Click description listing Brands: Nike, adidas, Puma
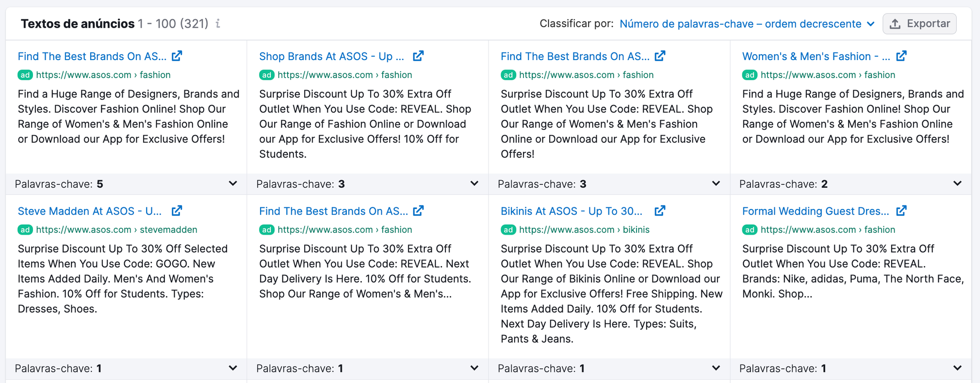The height and width of the screenshot is (383, 980). click(853, 271)
